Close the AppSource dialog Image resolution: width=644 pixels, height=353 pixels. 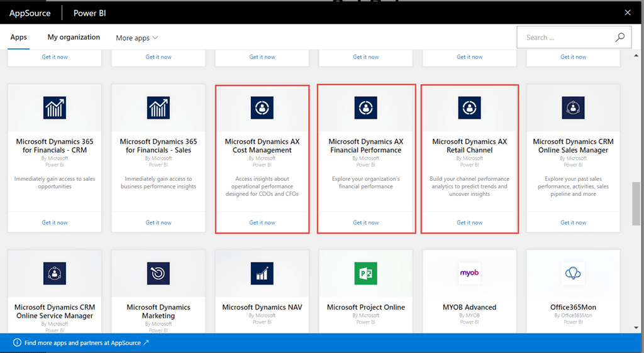coord(628,13)
